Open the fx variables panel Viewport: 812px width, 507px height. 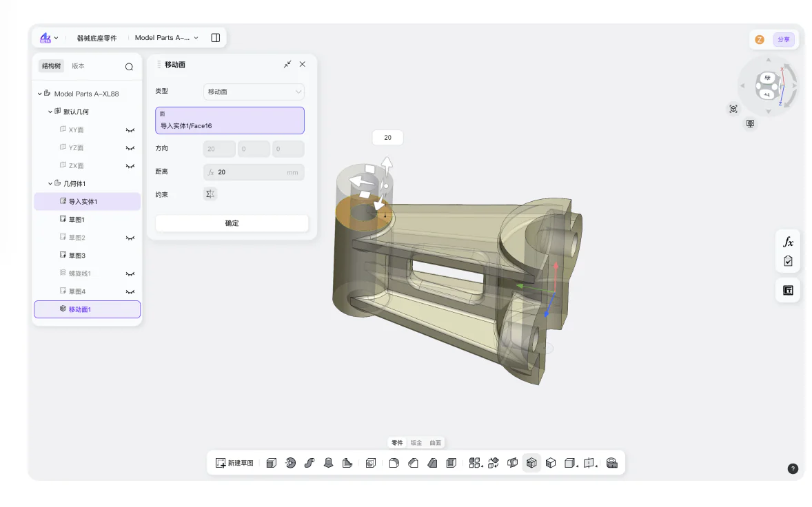click(x=788, y=242)
